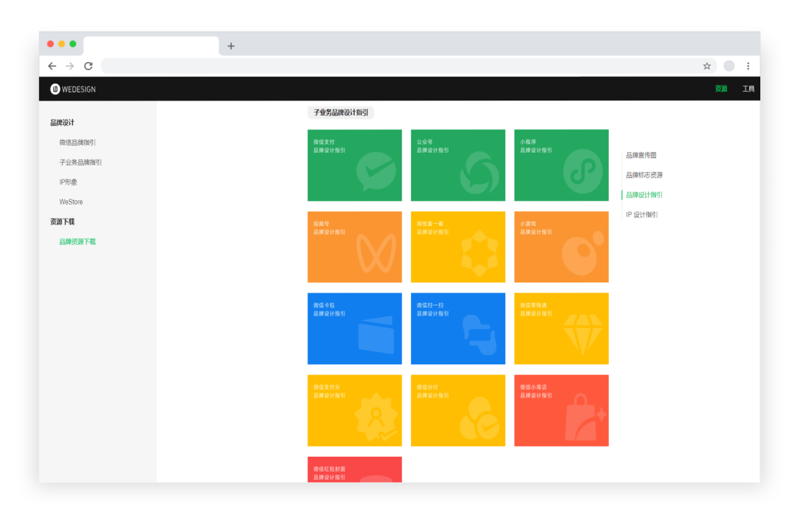Click the WEDESIGN logo
This screenshot has height=532, width=798.
pyautogui.click(x=72, y=89)
